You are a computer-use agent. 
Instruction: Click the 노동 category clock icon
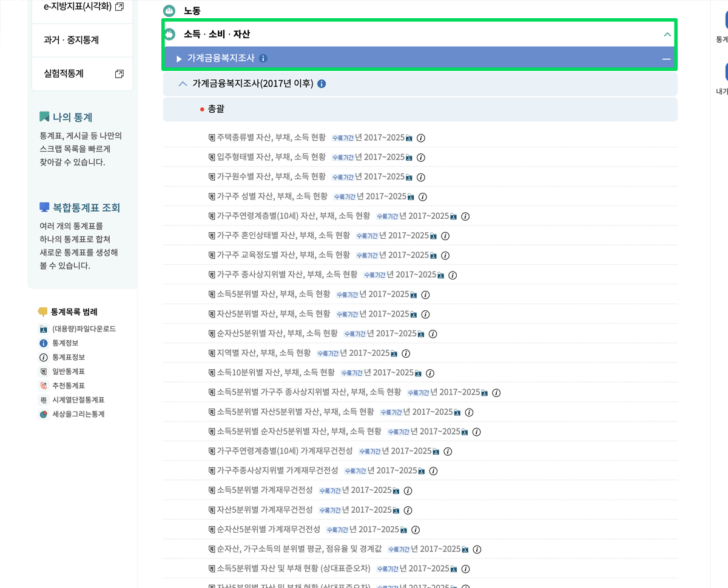pyautogui.click(x=168, y=10)
